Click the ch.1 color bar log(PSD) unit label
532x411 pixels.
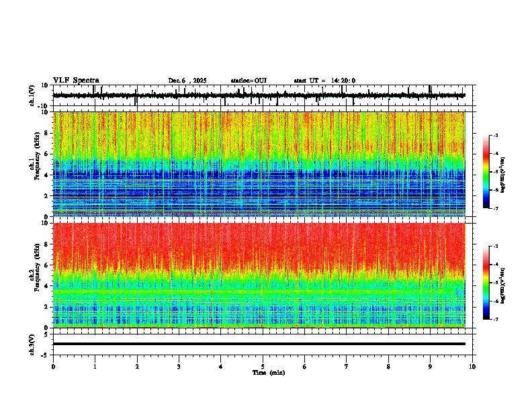click(502, 175)
